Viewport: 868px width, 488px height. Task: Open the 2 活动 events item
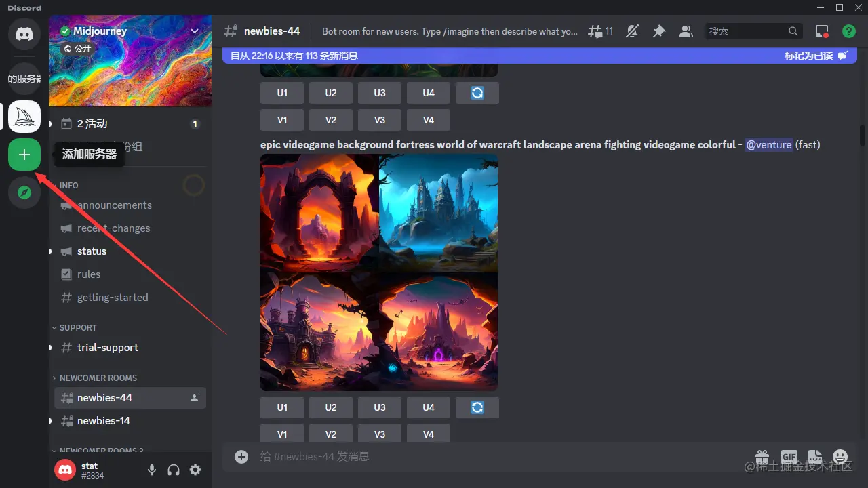coord(130,123)
